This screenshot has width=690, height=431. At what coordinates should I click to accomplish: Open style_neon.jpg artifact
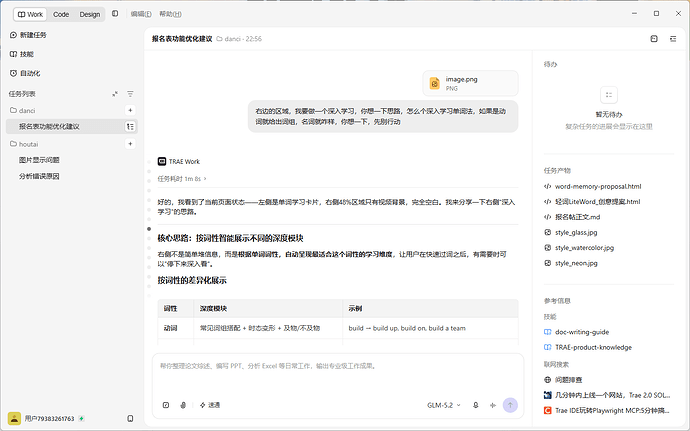[x=571, y=263]
